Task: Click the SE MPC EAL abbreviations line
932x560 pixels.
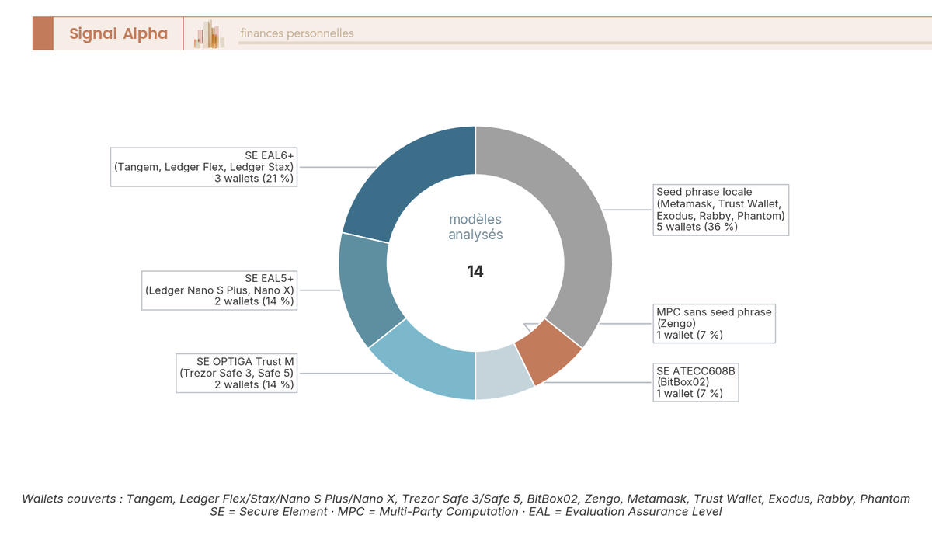Action: [466, 512]
